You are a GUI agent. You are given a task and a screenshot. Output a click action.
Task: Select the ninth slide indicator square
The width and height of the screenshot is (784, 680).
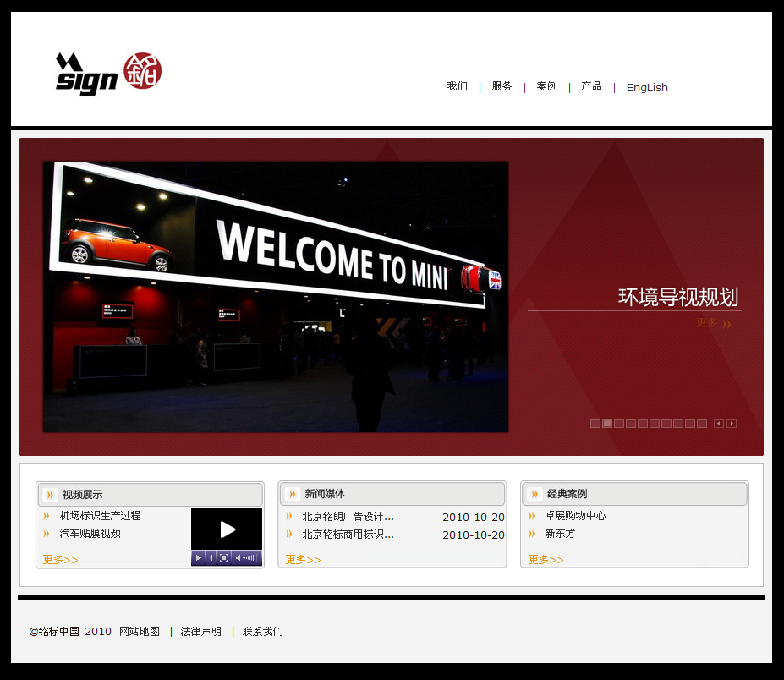690,424
